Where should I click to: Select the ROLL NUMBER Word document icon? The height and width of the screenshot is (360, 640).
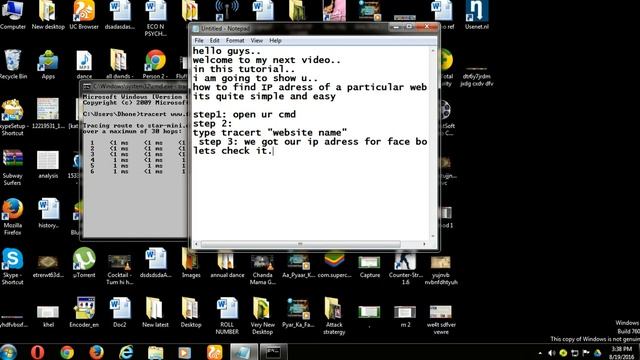(x=227, y=316)
